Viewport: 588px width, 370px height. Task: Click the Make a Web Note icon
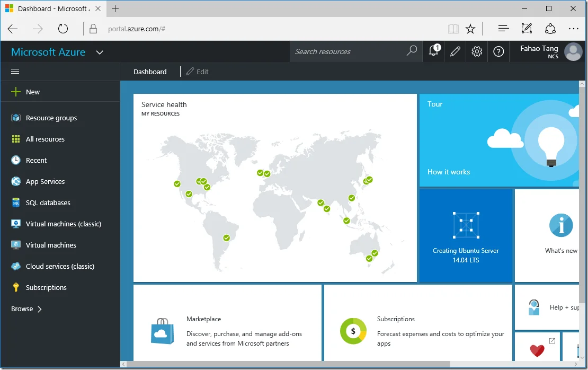pyautogui.click(x=527, y=29)
